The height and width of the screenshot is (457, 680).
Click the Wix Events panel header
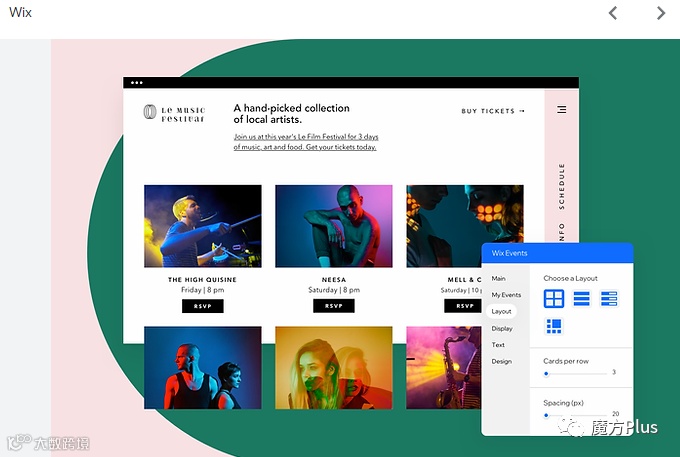pos(557,253)
